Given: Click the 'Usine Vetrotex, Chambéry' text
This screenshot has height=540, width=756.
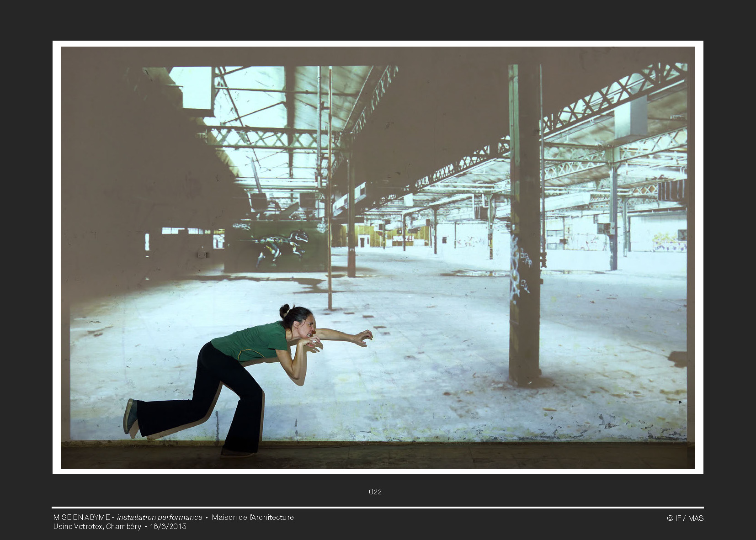Looking at the screenshot, I should pyautogui.click(x=97, y=526).
